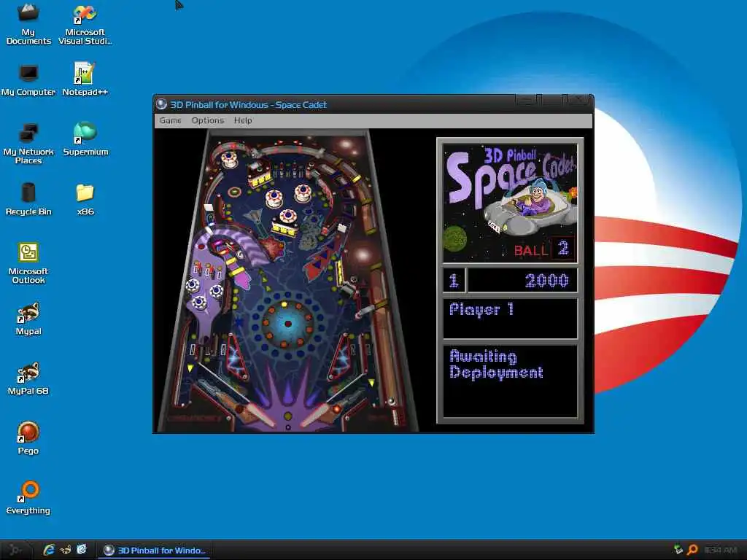Click the third quick launch icon
Viewport: 747px width, 560px height.
82,550
